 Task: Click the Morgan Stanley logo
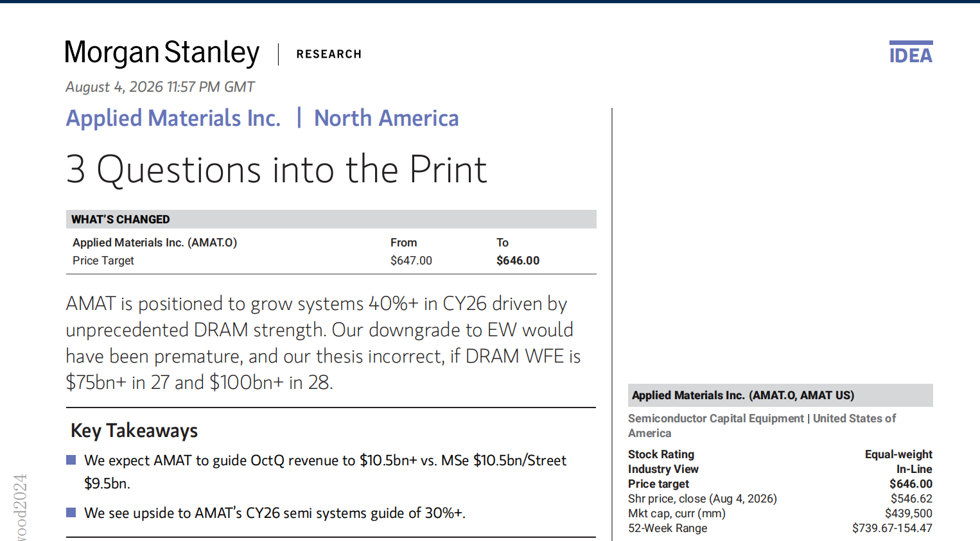coord(162,53)
